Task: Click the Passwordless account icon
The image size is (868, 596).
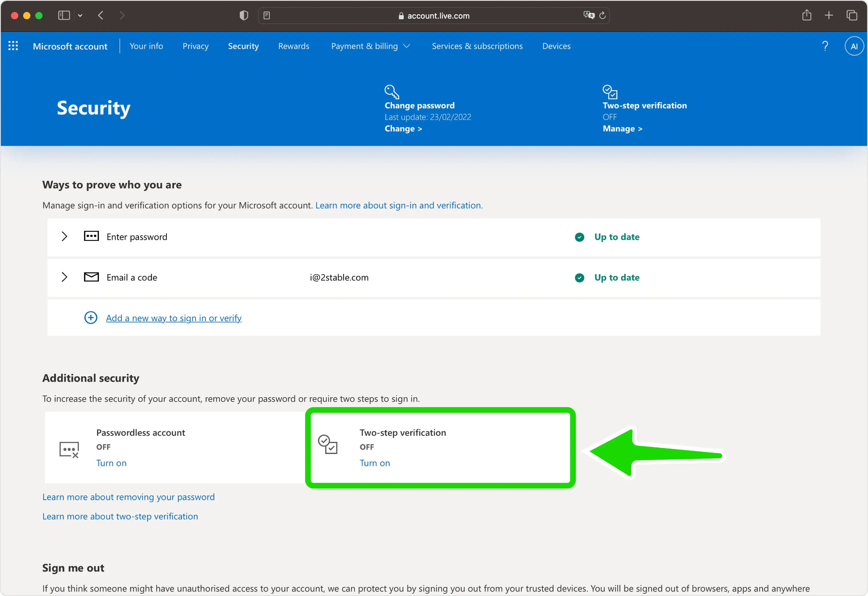Action: (69, 448)
